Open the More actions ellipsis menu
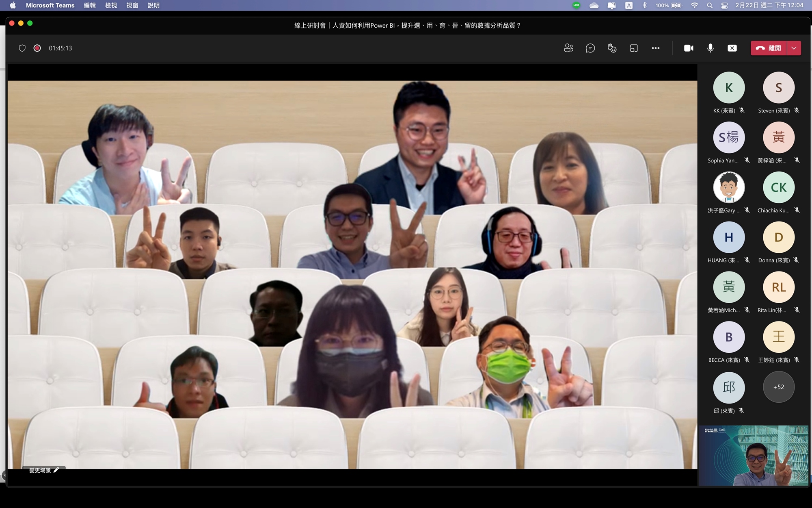812x508 pixels. [655, 48]
